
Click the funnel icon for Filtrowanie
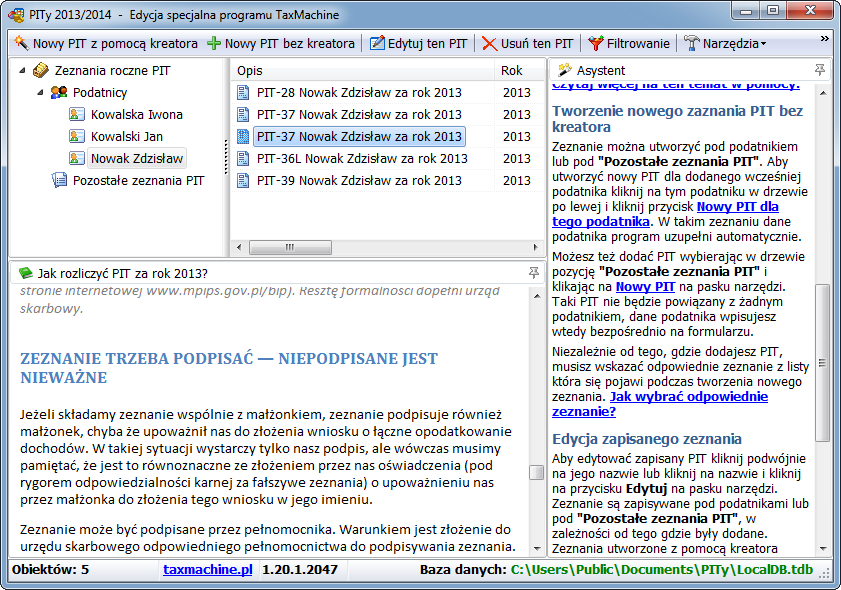pyautogui.click(x=595, y=43)
